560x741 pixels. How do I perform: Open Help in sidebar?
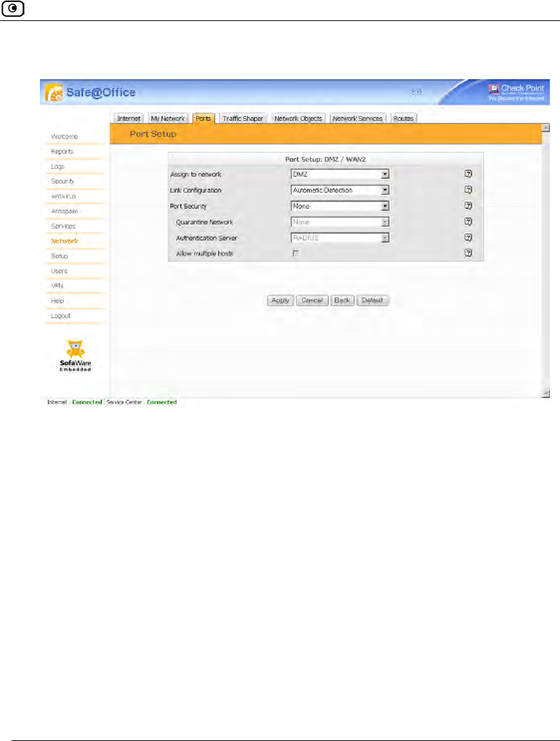coord(57,301)
